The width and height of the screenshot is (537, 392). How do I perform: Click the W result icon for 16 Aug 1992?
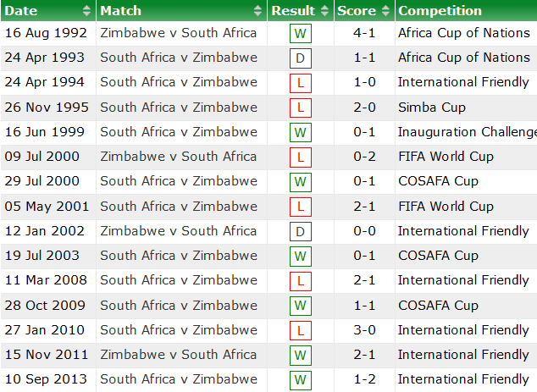click(300, 35)
